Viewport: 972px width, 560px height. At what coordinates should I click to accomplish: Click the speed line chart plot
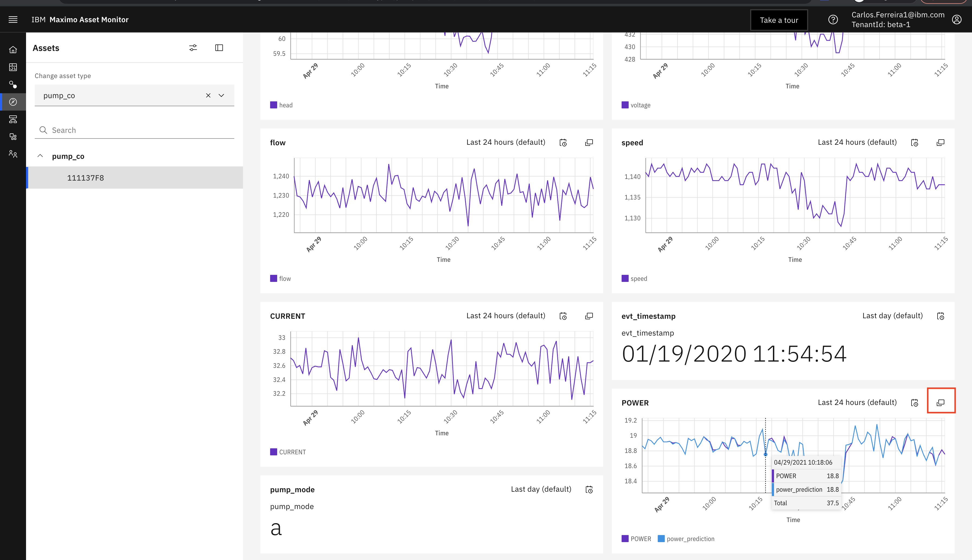pos(795,195)
